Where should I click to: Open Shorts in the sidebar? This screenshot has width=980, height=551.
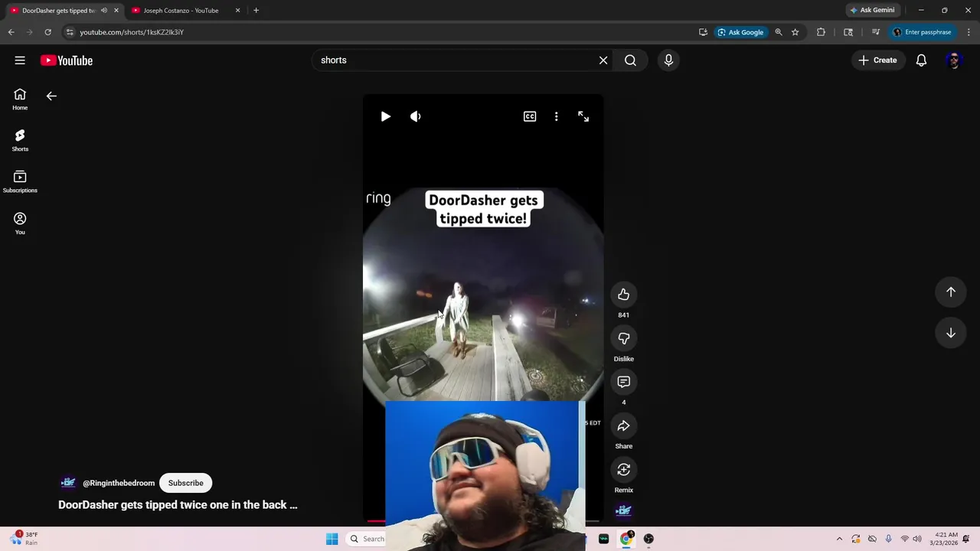[x=20, y=140]
